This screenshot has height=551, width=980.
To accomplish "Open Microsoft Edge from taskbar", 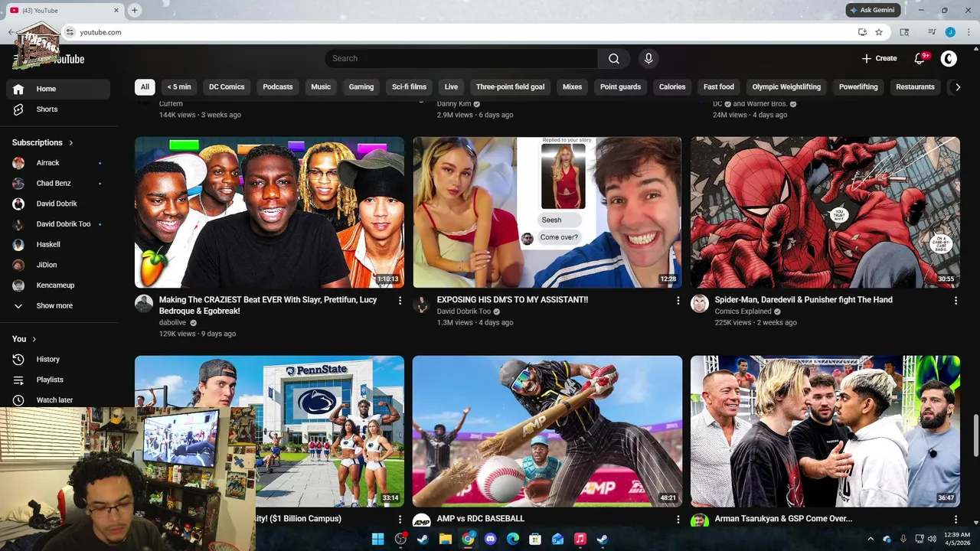I will [513, 539].
